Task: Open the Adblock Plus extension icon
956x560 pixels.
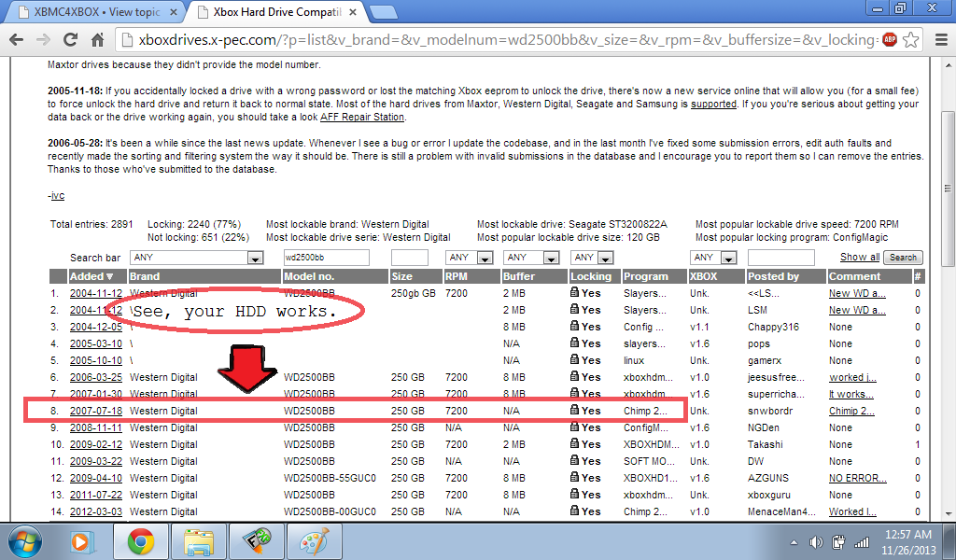Action: (x=890, y=40)
